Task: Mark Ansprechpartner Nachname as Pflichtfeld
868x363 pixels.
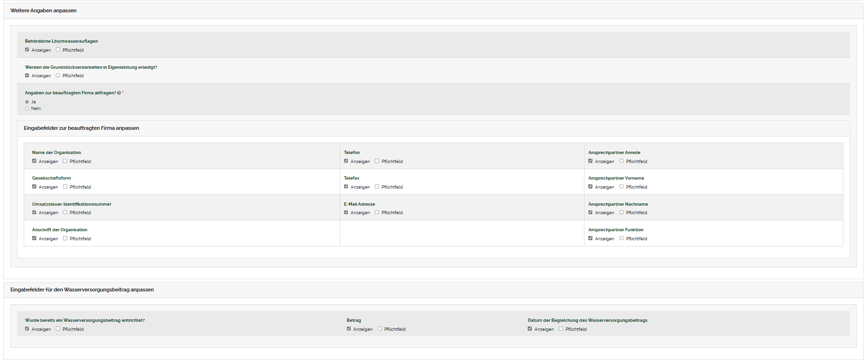Action: (x=621, y=212)
